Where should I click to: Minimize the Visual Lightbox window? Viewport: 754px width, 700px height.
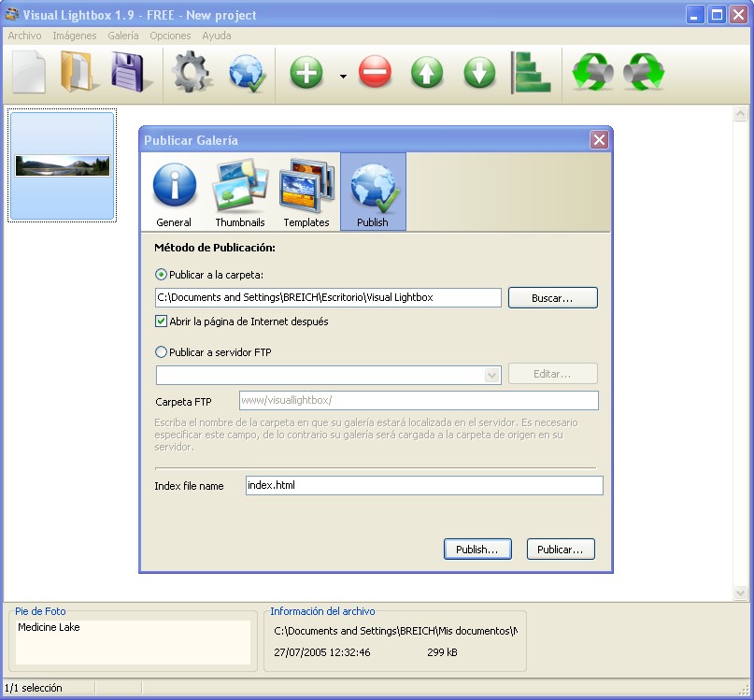point(694,15)
